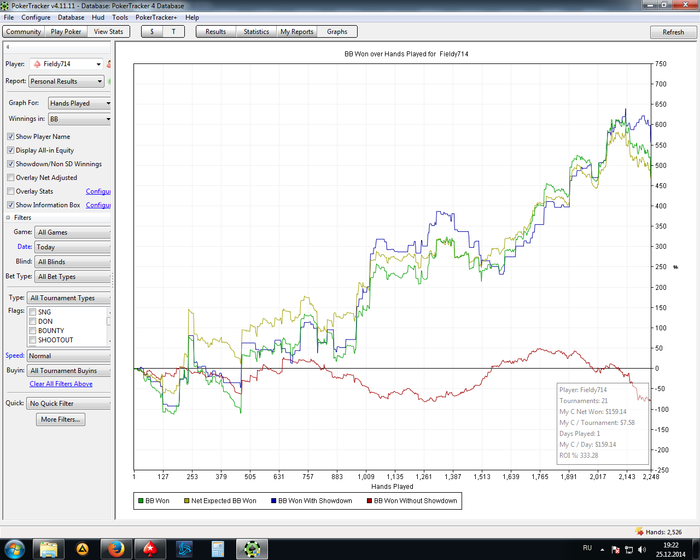Click the Hands status bar icon
Image resolution: width=700 pixels, height=560 pixels.
[x=639, y=531]
